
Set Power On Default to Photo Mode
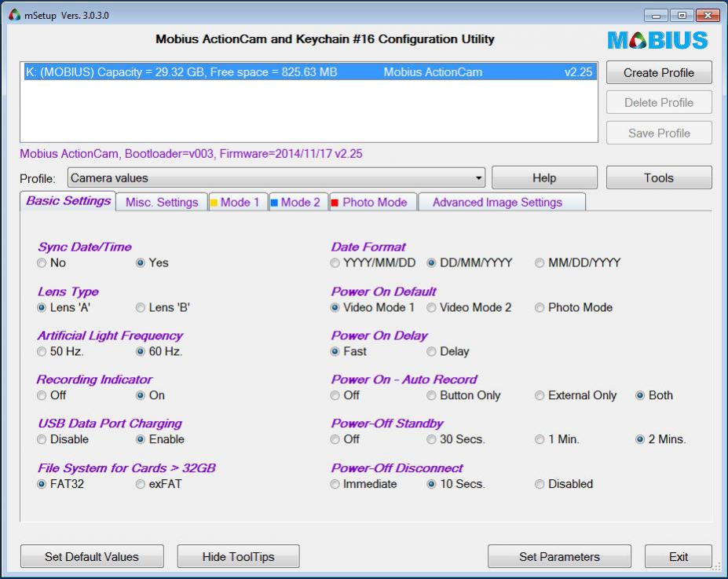(x=540, y=308)
